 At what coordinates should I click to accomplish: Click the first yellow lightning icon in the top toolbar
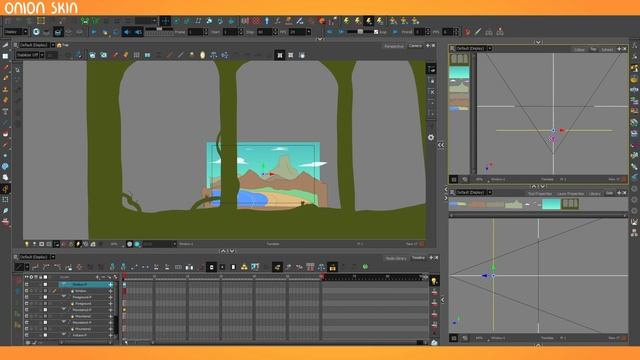(x=346, y=21)
